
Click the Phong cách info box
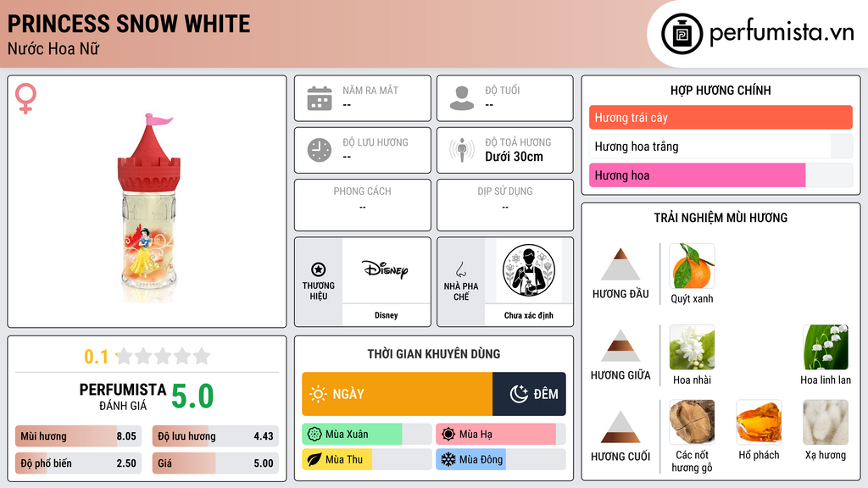(x=363, y=205)
